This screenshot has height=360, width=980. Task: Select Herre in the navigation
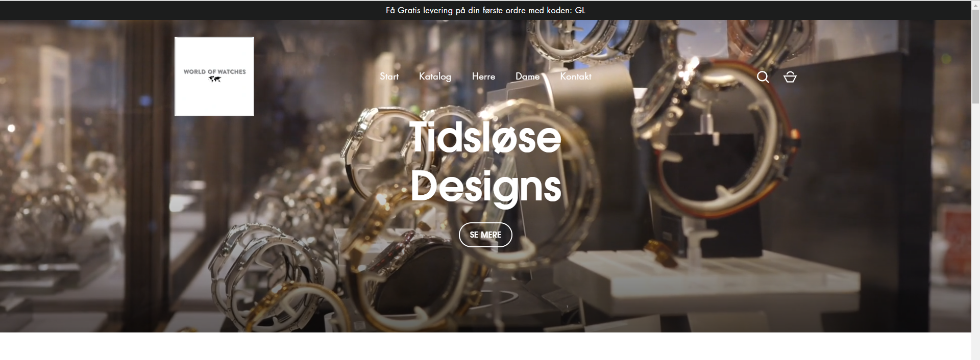pos(483,76)
